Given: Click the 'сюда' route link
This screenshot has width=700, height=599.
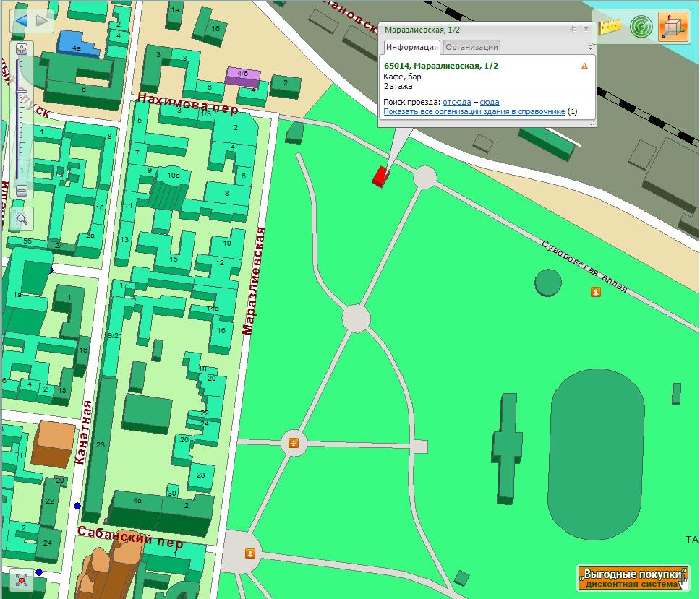Looking at the screenshot, I should pyautogui.click(x=490, y=102).
